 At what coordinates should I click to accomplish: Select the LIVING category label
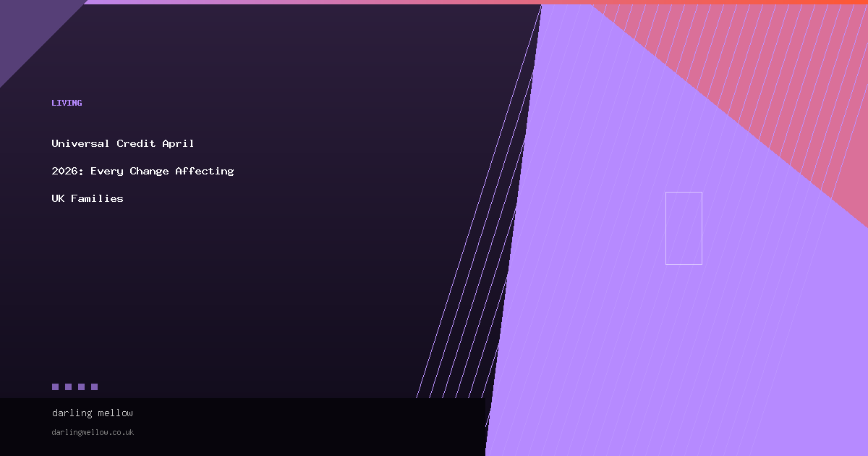[x=67, y=103]
